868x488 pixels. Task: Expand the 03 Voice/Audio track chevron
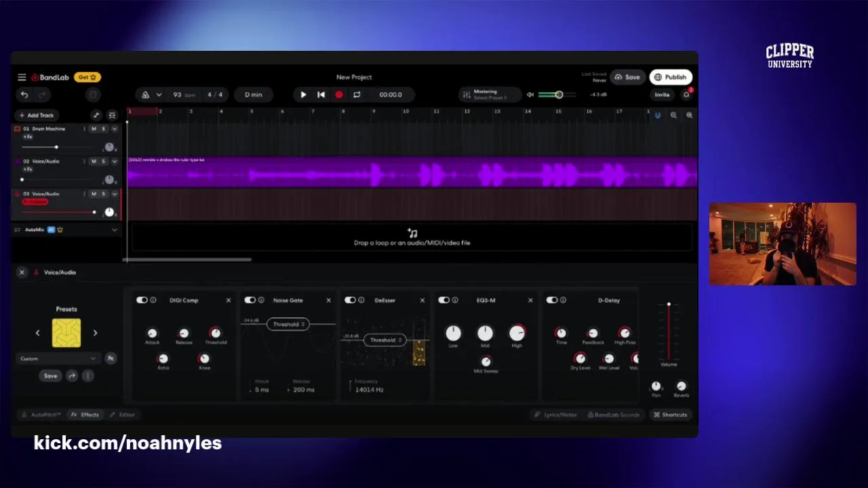tap(114, 194)
